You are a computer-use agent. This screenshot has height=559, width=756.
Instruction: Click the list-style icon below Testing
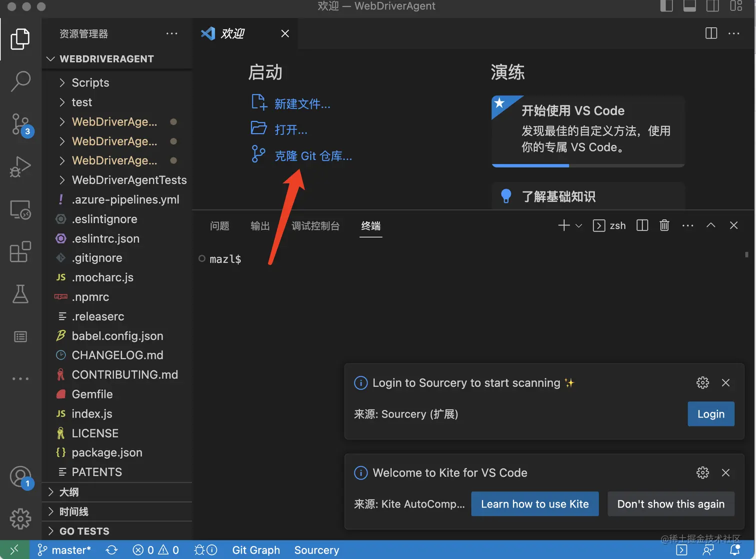click(20, 336)
